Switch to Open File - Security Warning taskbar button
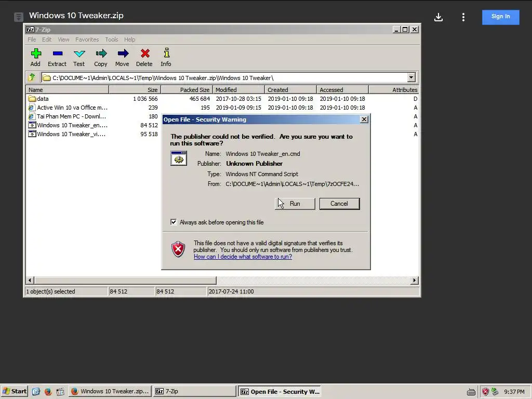Image resolution: width=532 pixels, height=399 pixels. (280, 392)
